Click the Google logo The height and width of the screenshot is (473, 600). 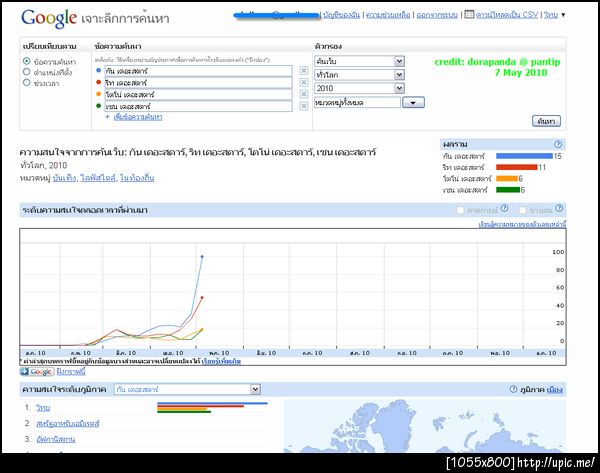click(49, 18)
